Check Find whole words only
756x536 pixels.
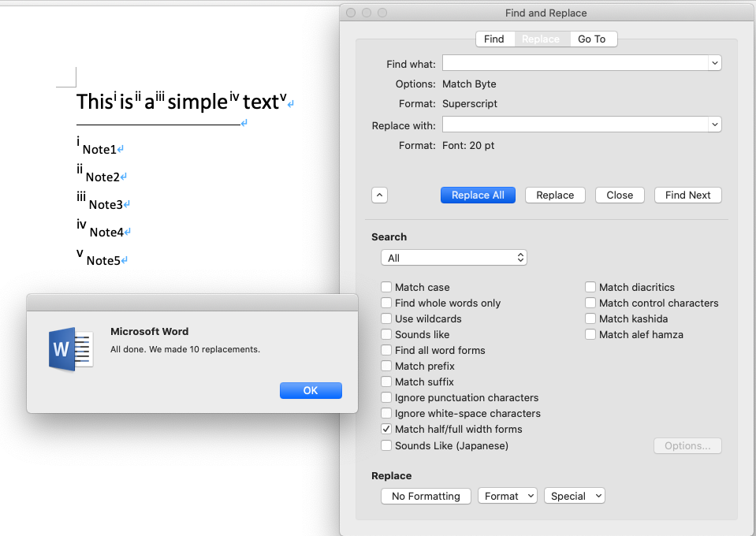[386, 303]
